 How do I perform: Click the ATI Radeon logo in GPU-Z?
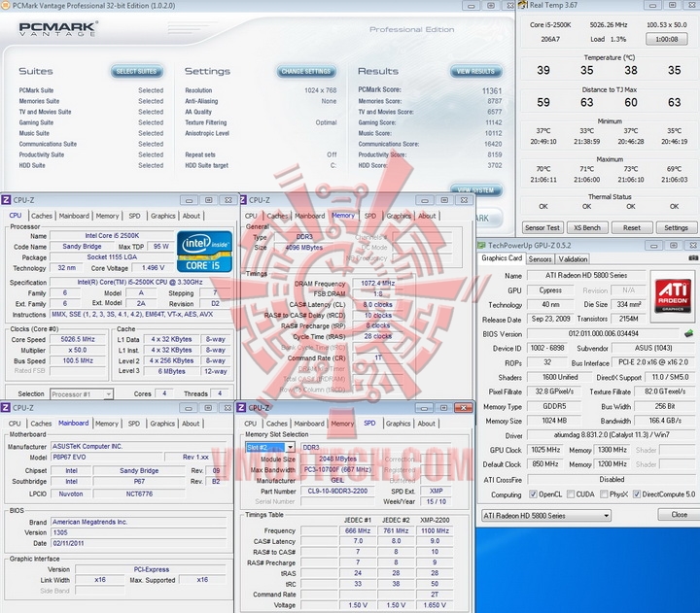coord(673,296)
